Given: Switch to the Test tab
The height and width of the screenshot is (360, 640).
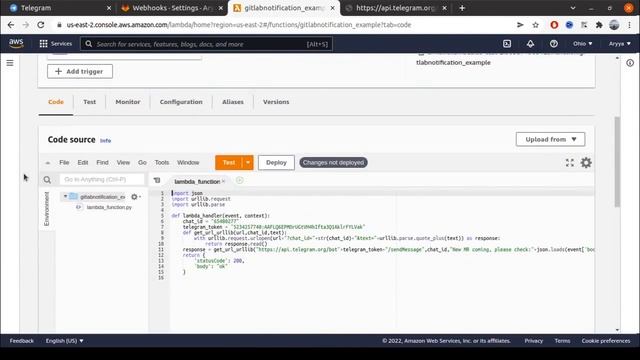Looking at the screenshot, I should tap(89, 102).
